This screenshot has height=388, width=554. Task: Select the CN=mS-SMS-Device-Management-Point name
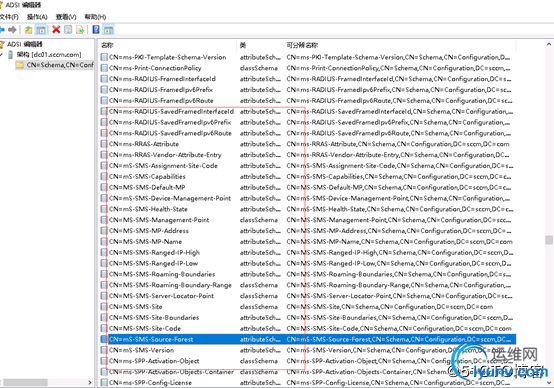tap(170, 198)
